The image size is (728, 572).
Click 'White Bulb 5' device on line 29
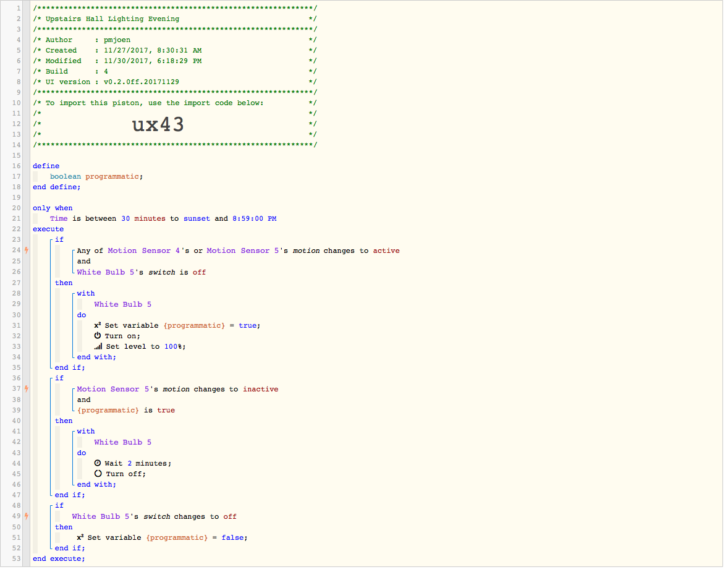point(123,305)
